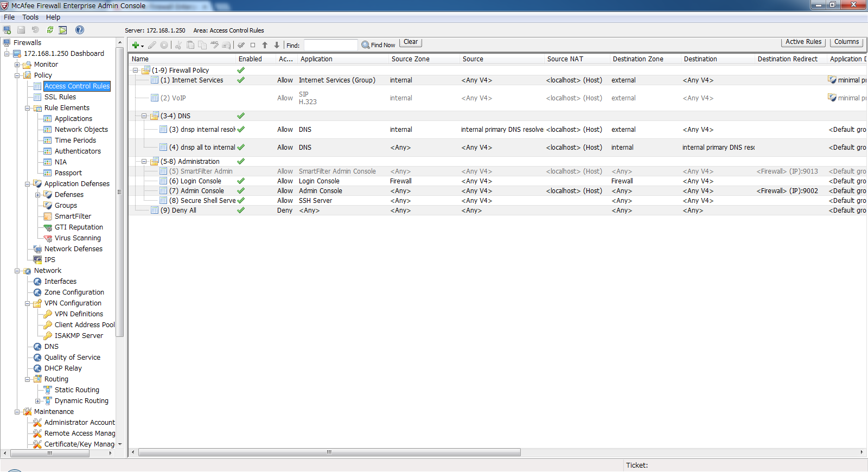This screenshot has height=472, width=868.
Task: Click the navigation tree horizontal scrollbar thumb
Action: (49, 453)
